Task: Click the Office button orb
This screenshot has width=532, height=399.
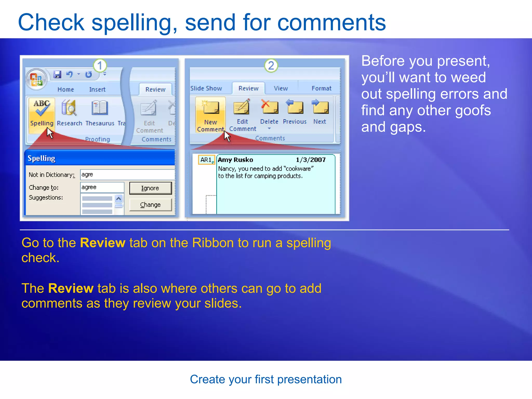Action: click(x=36, y=79)
